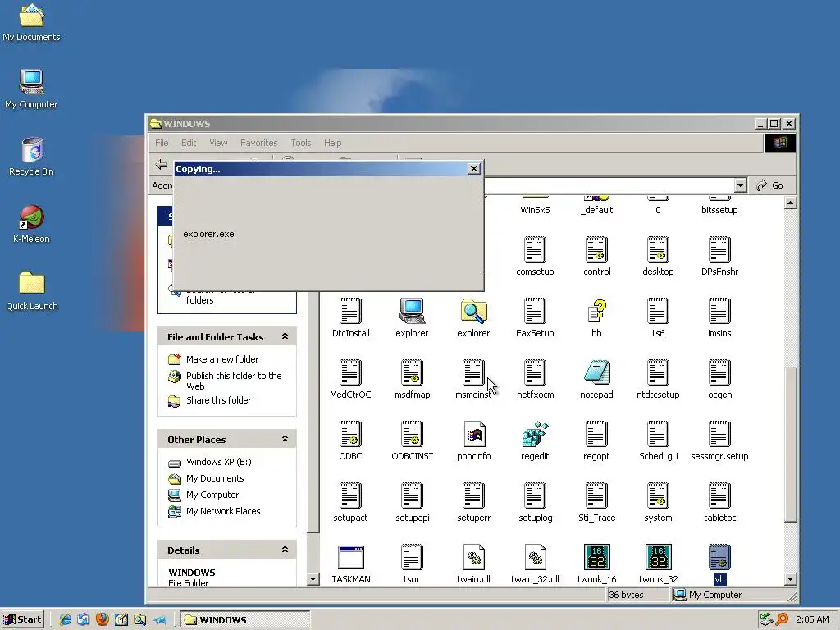Select the twain_32.dll file icon

coord(535,557)
